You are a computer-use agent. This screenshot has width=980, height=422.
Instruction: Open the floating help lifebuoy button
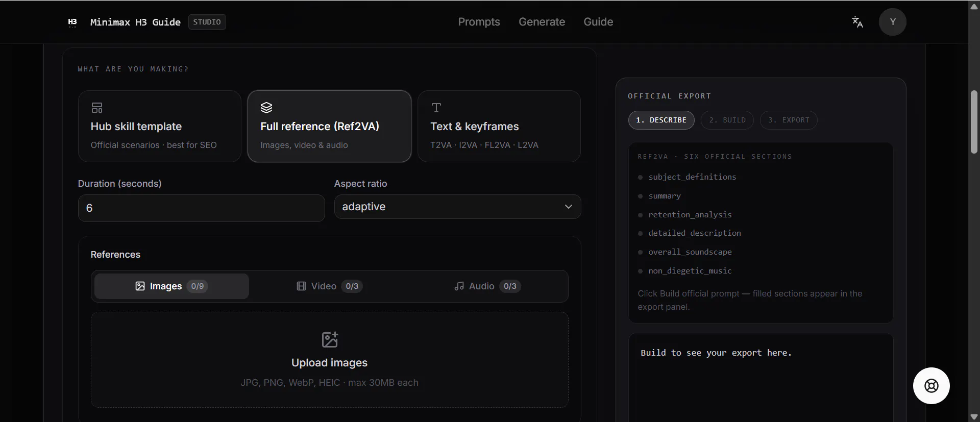coord(931,386)
